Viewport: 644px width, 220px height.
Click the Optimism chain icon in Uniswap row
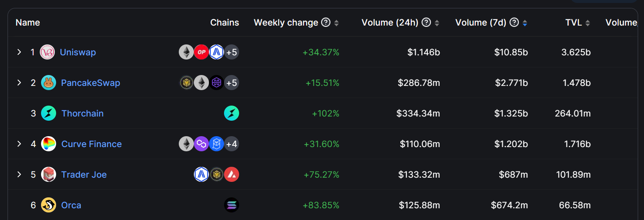point(201,52)
